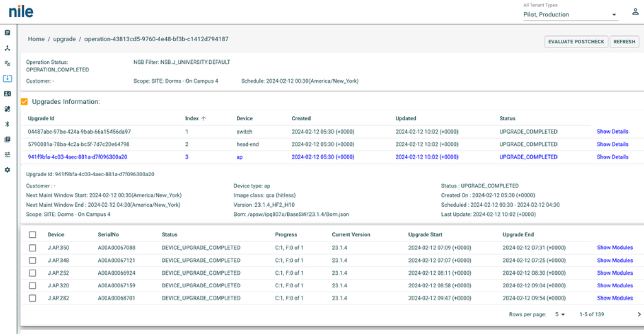
Task: Click the EVALUATE POSTCHECK button
Action: (x=576, y=42)
